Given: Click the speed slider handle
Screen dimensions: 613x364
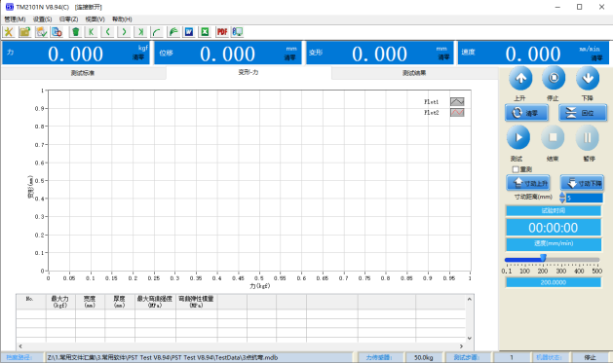Looking at the screenshot, I should point(544,258).
